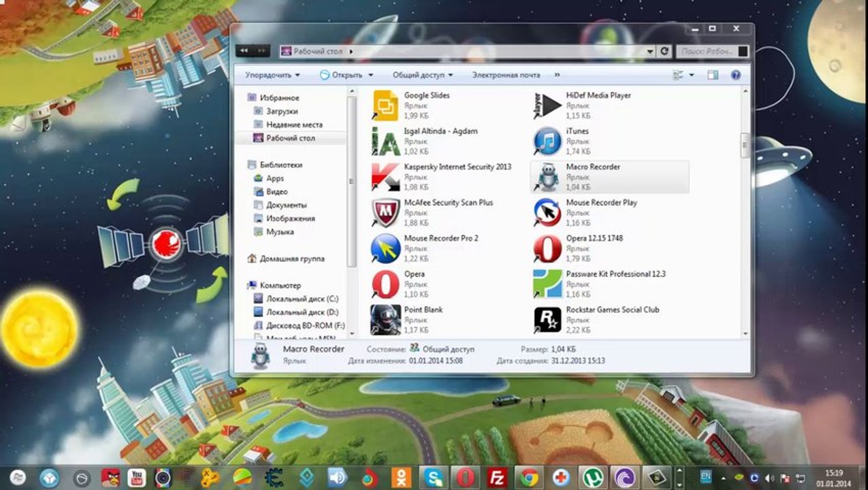868x490 pixels.
Task: Show hidden system tray icons arrow
Action: pos(724,478)
